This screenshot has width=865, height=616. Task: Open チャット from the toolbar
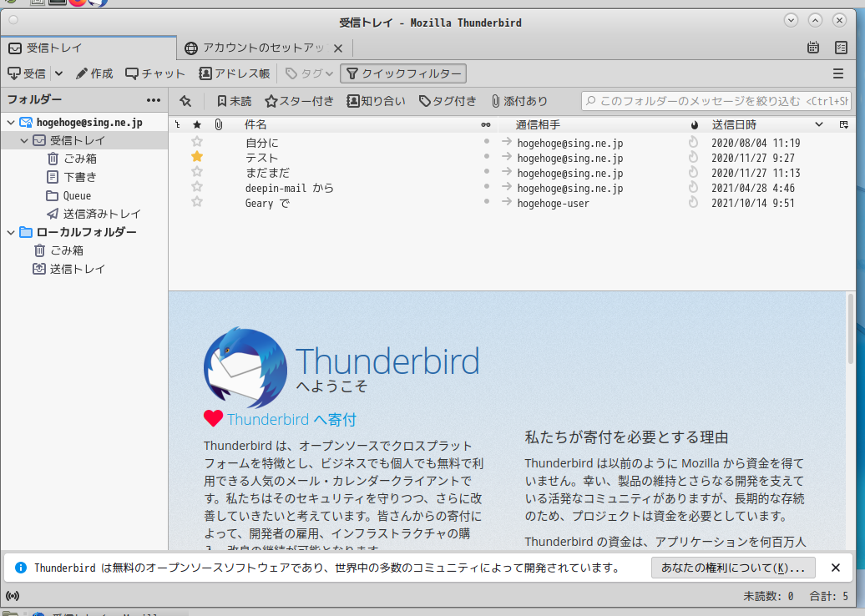point(155,73)
